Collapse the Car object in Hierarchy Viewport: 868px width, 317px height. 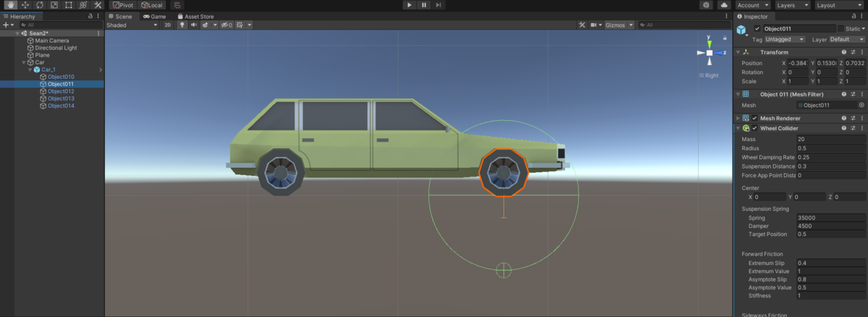click(x=24, y=62)
